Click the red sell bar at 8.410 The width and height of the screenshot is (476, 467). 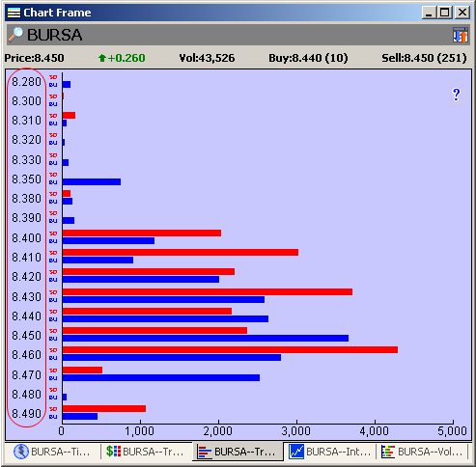pos(181,252)
